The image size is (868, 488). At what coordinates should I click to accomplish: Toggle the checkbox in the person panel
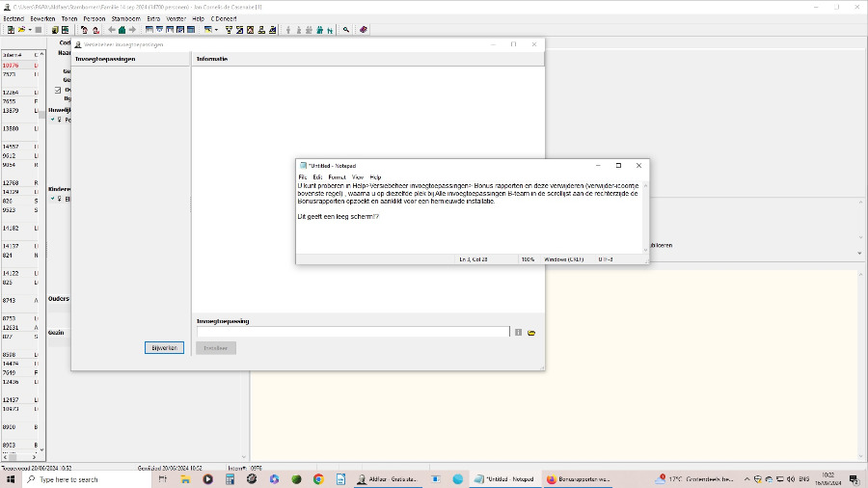point(58,90)
